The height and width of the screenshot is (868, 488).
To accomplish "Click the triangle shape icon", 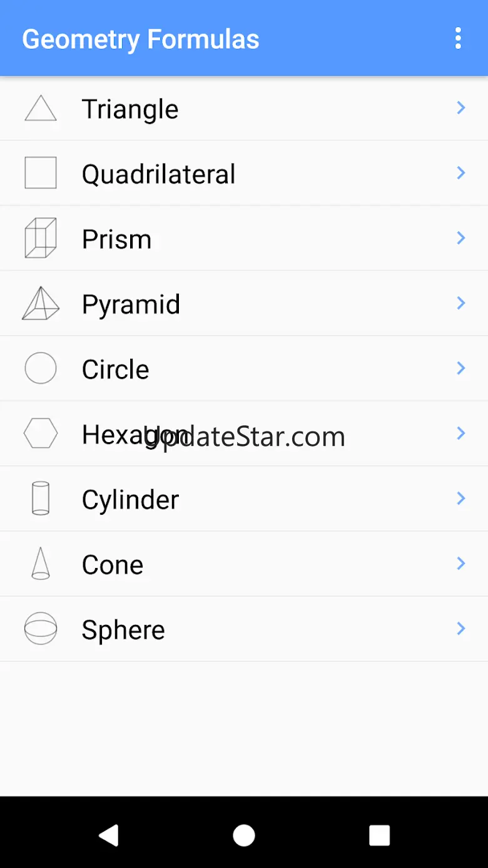I will pyautogui.click(x=41, y=108).
